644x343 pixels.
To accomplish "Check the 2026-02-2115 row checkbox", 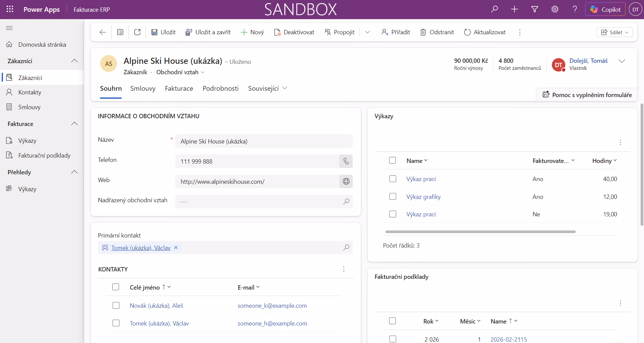I will click(x=393, y=339).
